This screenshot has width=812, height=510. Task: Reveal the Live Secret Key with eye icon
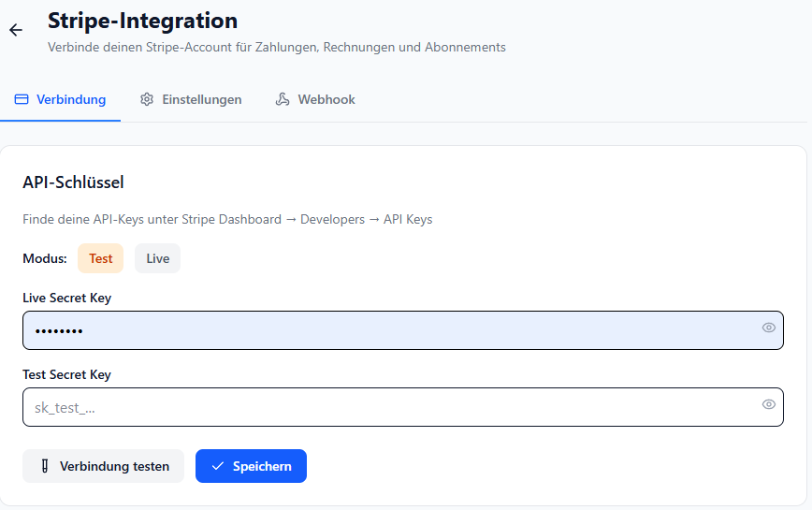coord(769,328)
